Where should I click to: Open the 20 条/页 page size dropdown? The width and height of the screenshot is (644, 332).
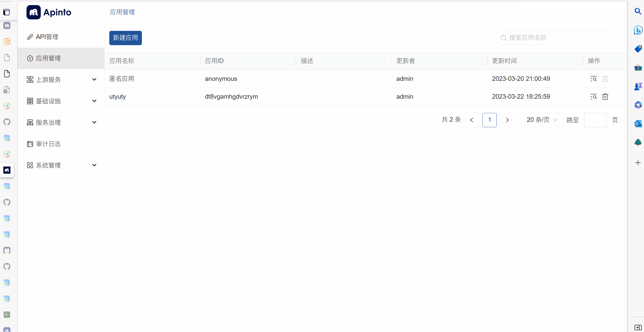click(542, 120)
